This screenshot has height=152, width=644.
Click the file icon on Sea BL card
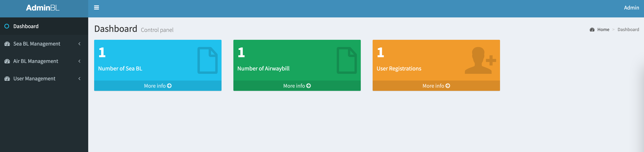(207, 60)
